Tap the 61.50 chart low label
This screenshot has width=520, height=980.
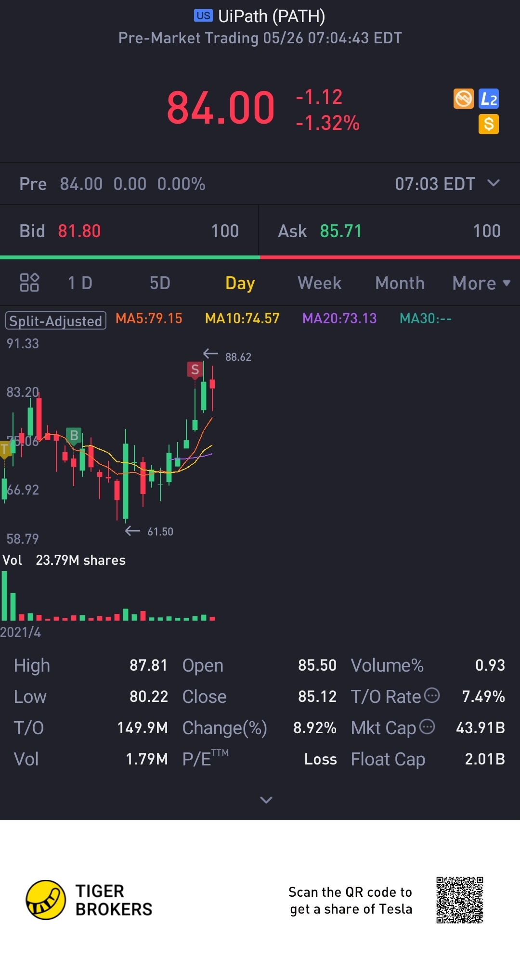coord(160,532)
